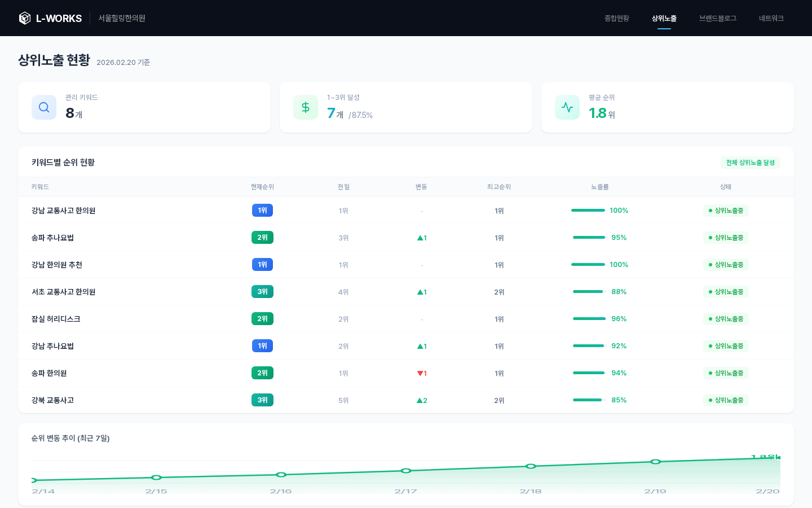The image size is (812, 508).
Task: Click the magnifier icon in 관리 키워드 card
Action: 44,107
